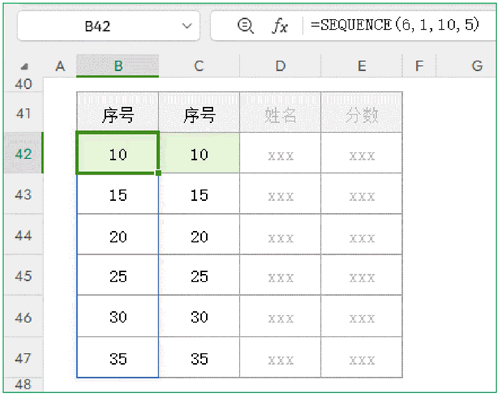This screenshot has height=396, width=500.
Task: Select cell C45 containing 25
Action: (x=199, y=275)
